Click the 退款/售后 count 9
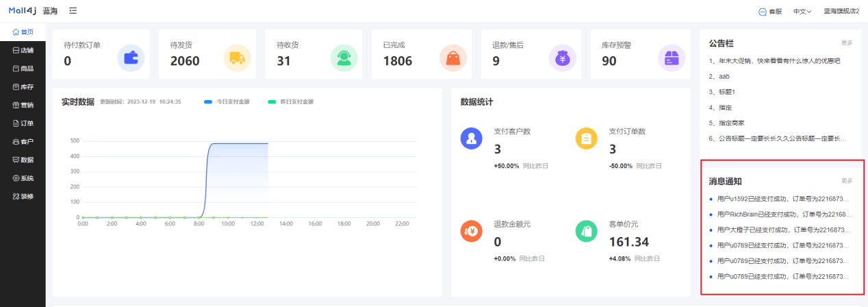This screenshot has height=307, width=868. pyautogui.click(x=496, y=61)
